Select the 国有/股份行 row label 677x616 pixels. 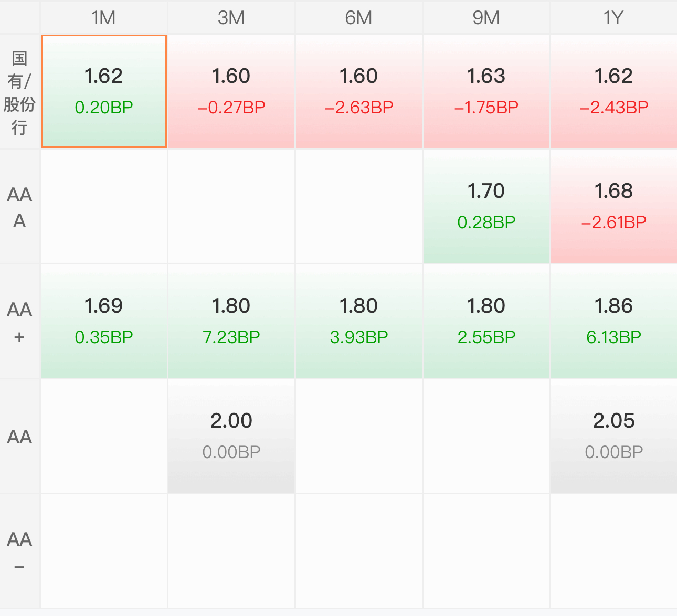pos(19,91)
